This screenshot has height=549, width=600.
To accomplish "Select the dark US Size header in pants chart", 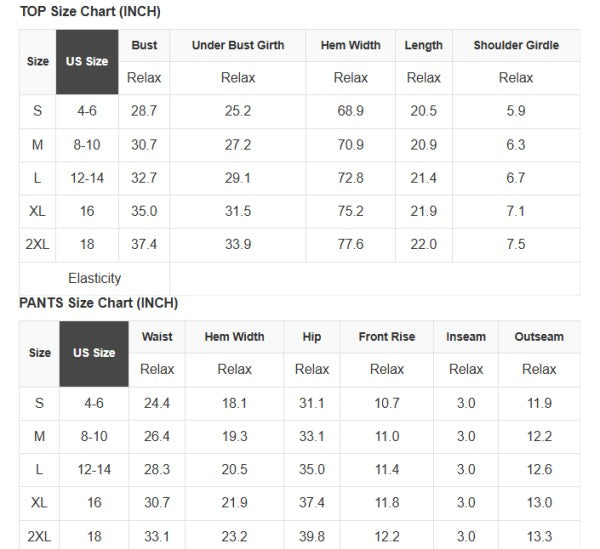I will pos(94,353).
